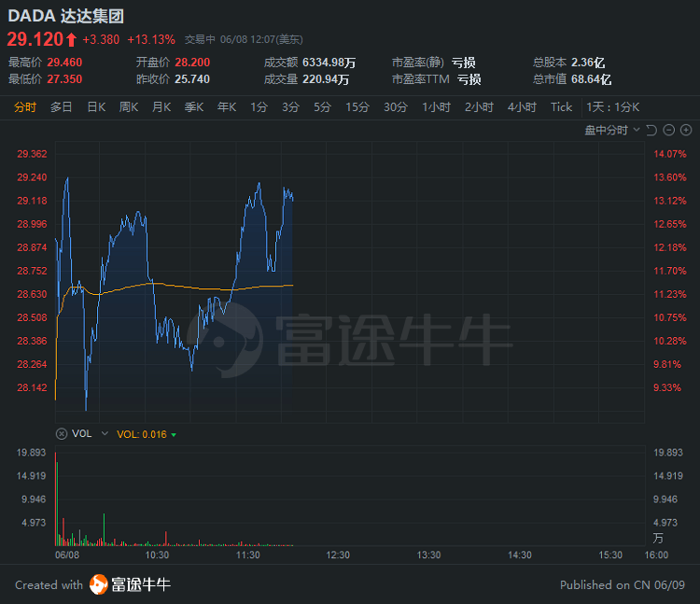Click the 富途牛牛 logo in the footer

[x=130, y=584]
